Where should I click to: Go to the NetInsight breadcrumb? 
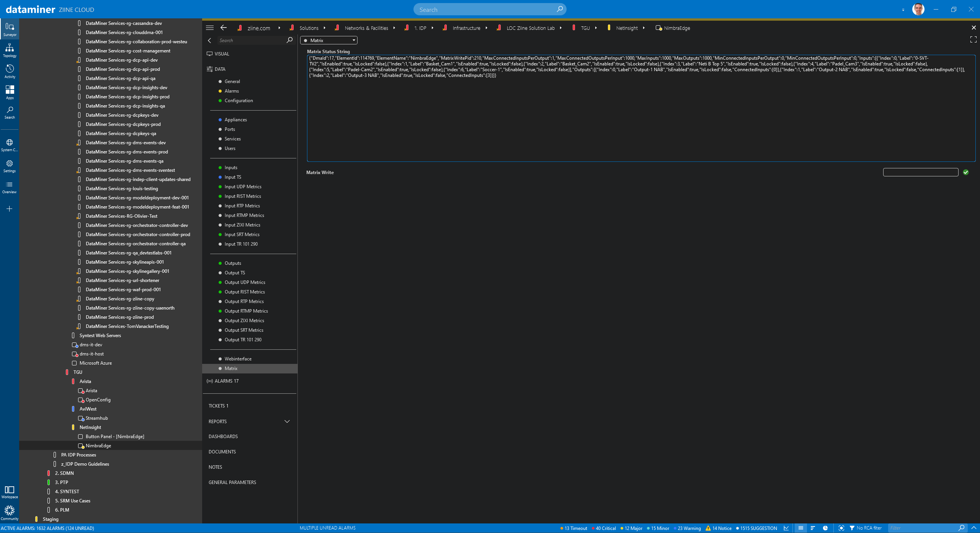point(627,28)
